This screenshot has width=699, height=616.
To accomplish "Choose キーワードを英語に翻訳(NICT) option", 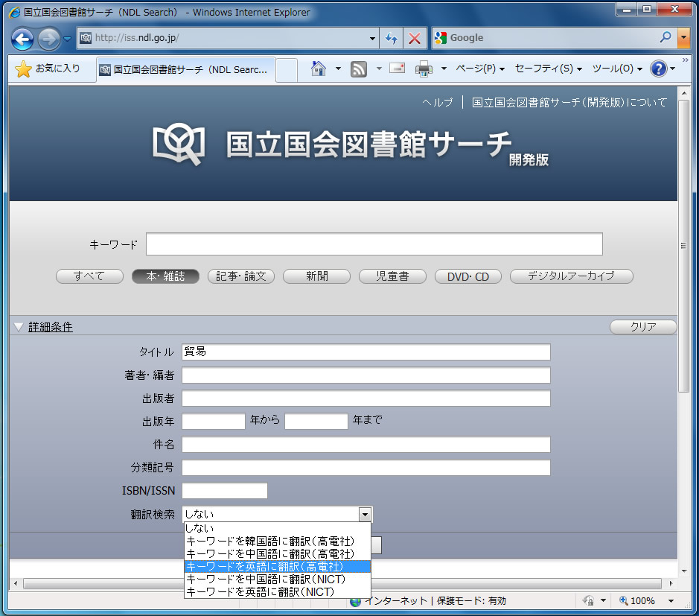I will [x=277, y=592].
